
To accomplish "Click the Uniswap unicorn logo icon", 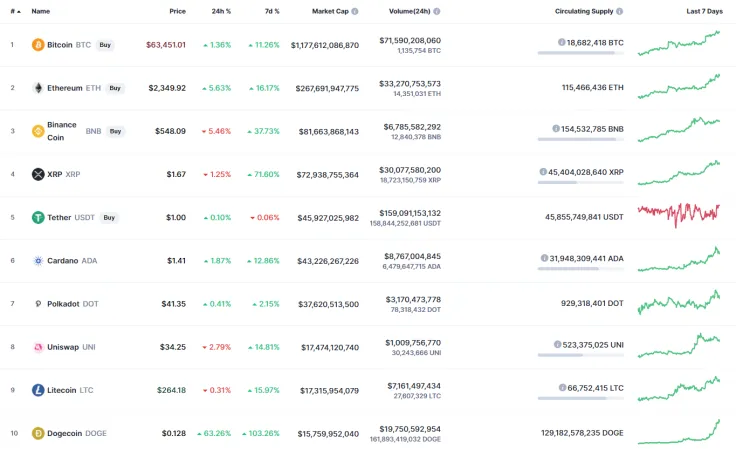I will pyautogui.click(x=38, y=347).
